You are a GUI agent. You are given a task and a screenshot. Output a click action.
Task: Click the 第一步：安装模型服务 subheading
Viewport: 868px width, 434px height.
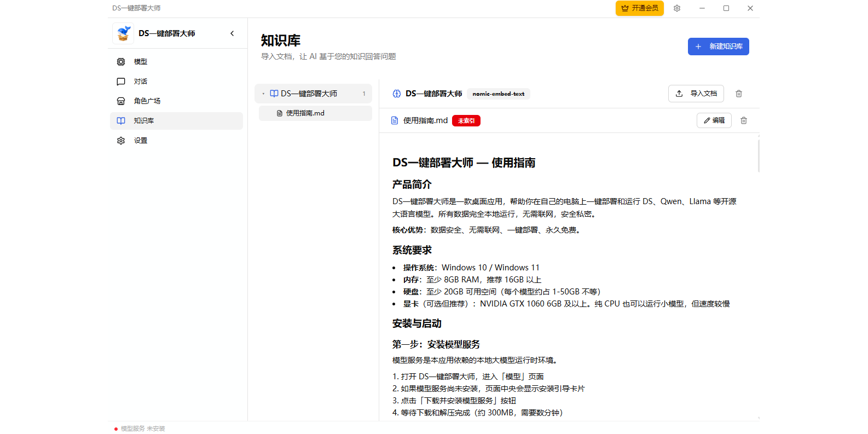[436, 344]
